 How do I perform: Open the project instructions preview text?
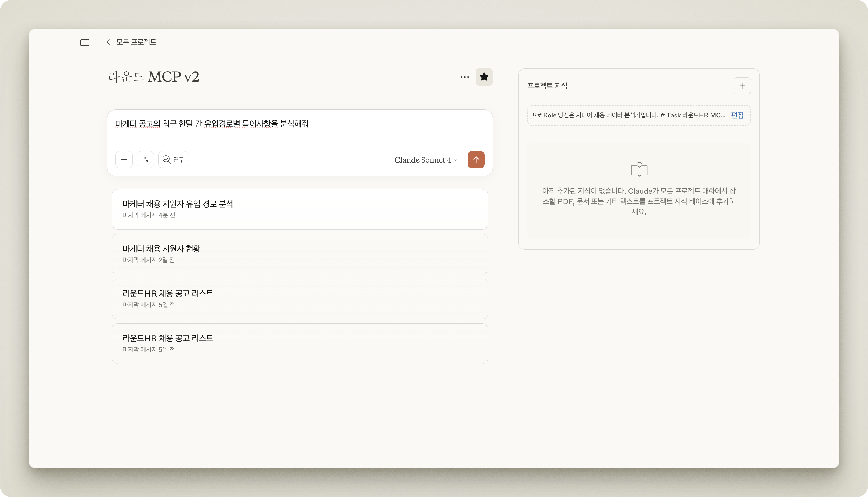pyautogui.click(x=629, y=115)
